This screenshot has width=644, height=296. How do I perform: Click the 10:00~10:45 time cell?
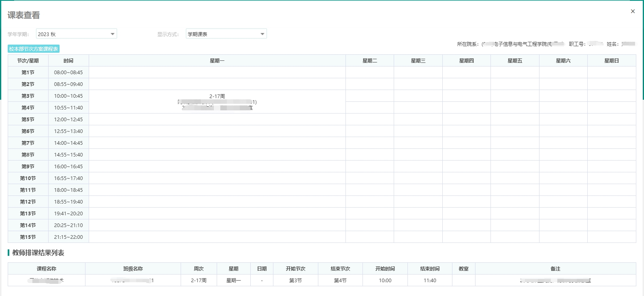click(x=68, y=96)
